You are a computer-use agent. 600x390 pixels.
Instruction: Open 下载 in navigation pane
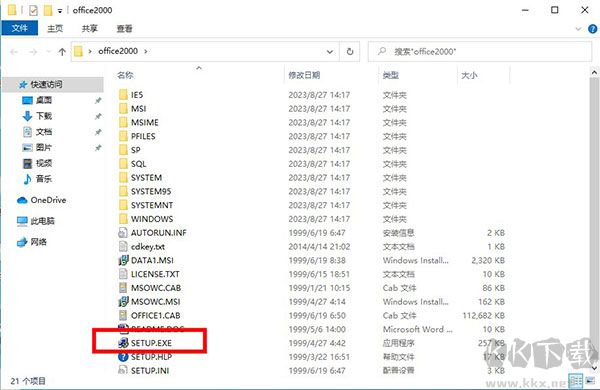44,116
